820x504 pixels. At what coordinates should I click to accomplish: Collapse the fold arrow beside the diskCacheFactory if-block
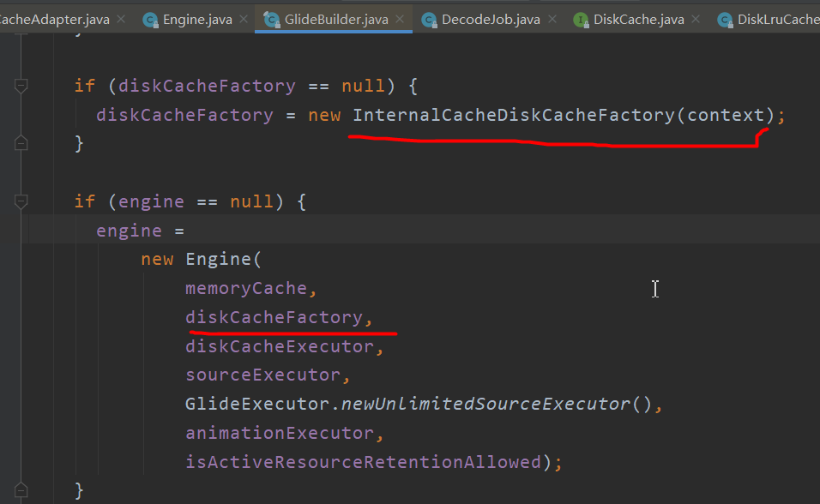tap(21, 85)
